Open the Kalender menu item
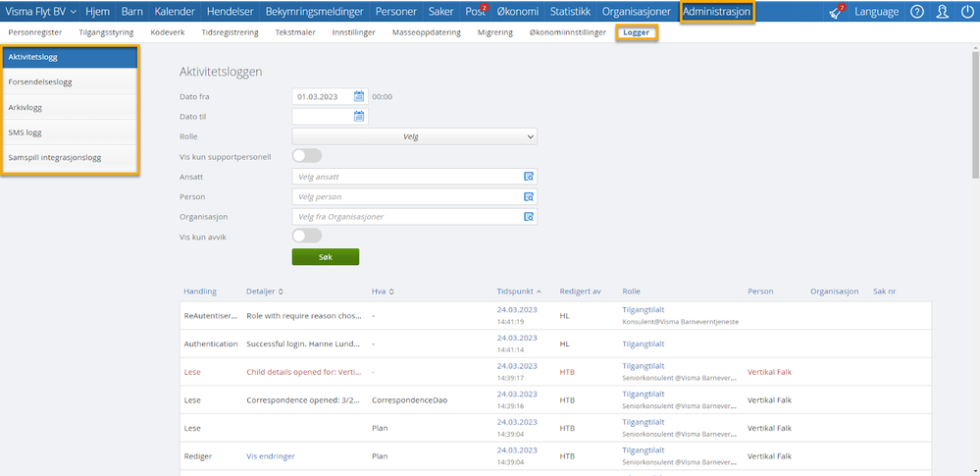980x476 pixels. click(175, 12)
